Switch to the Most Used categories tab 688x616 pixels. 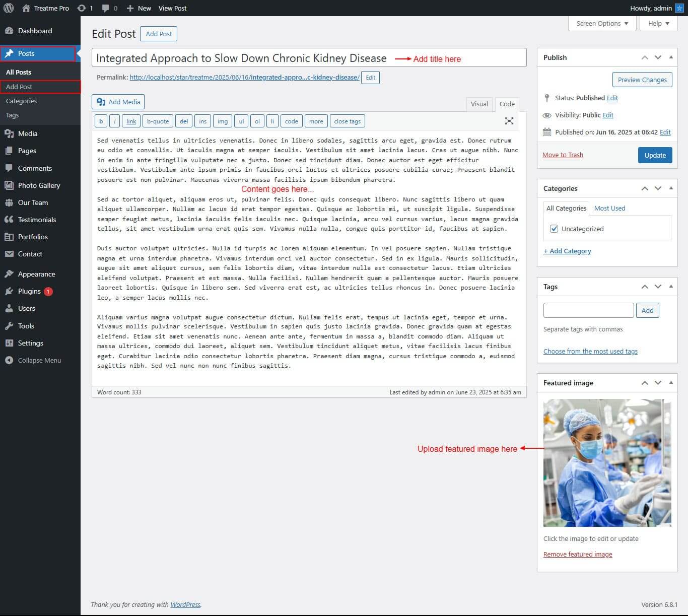click(x=609, y=208)
